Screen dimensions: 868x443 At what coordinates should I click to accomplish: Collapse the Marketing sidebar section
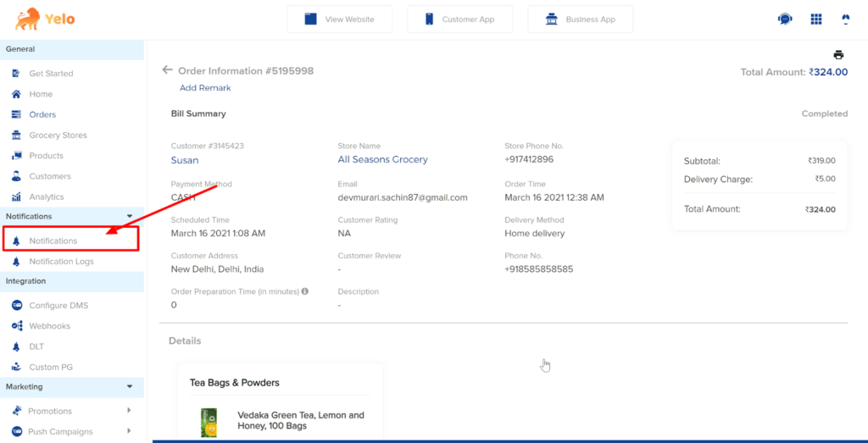click(x=130, y=386)
